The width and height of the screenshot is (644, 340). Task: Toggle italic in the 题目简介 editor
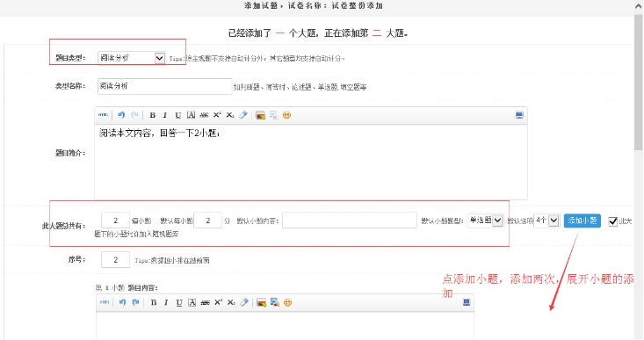pos(164,115)
